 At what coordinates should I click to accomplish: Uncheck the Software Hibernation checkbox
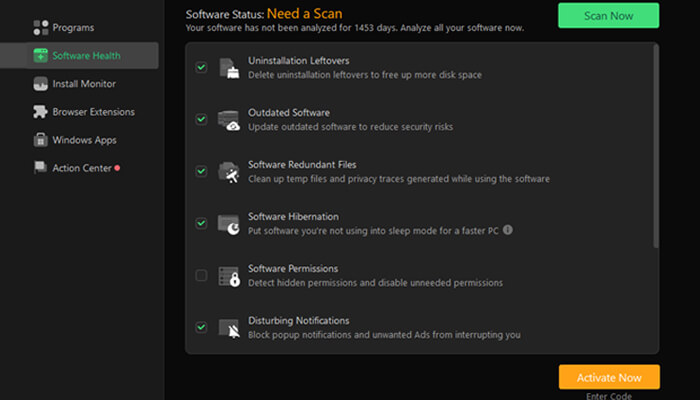(201, 223)
